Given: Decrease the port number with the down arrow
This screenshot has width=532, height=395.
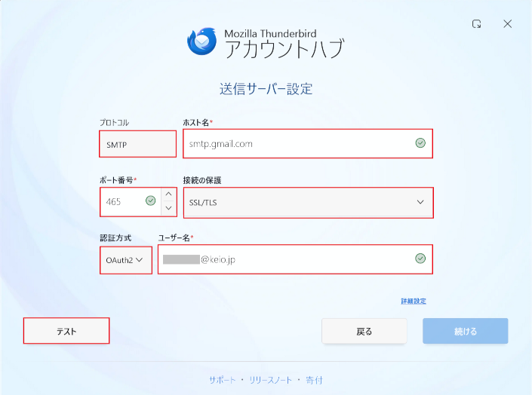Looking at the screenshot, I should click(169, 208).
